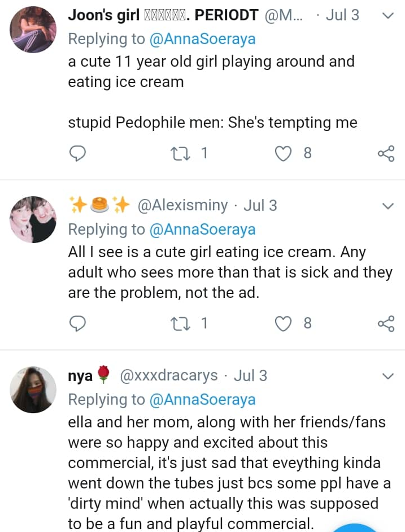View Alexisminy's profile avatar
405x532 pixels.
click(34, 219)
